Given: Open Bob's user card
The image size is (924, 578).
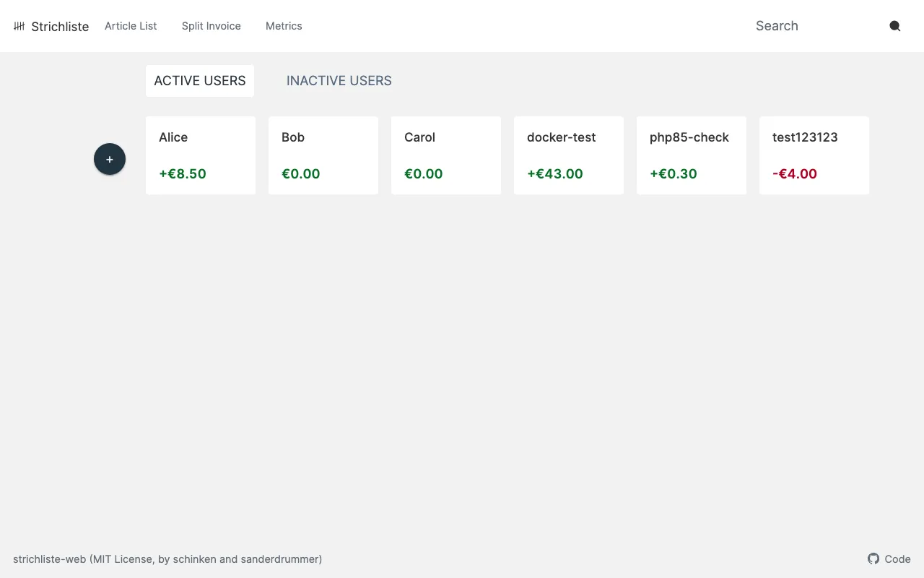Looking at the screenshot, I should pyautogui.click(x=323, y=155).
